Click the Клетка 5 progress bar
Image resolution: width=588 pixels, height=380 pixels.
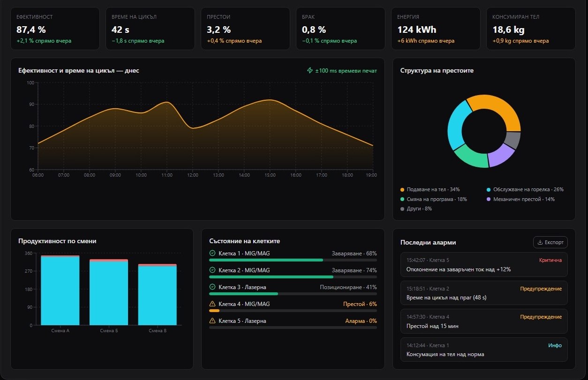pos(293,328)
